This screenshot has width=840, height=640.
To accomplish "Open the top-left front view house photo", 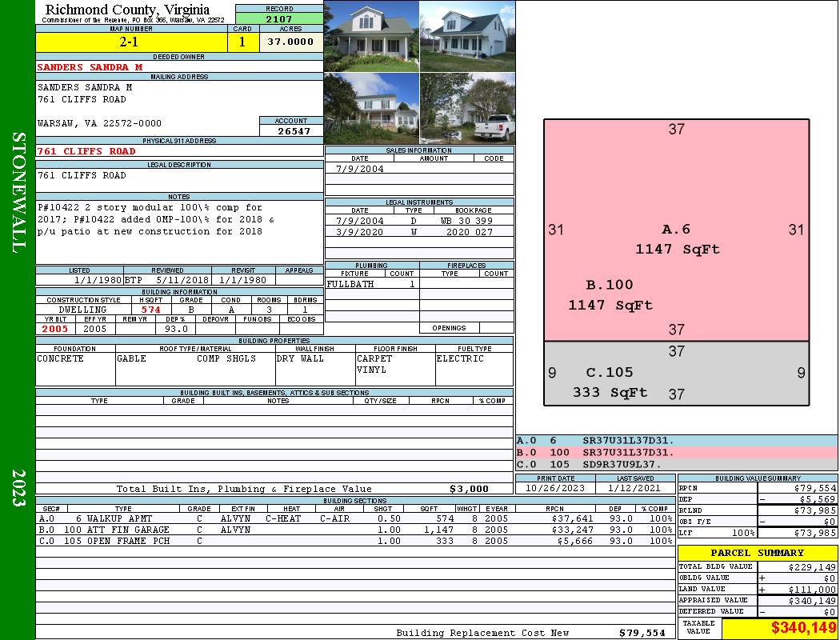I will [372, 37].
